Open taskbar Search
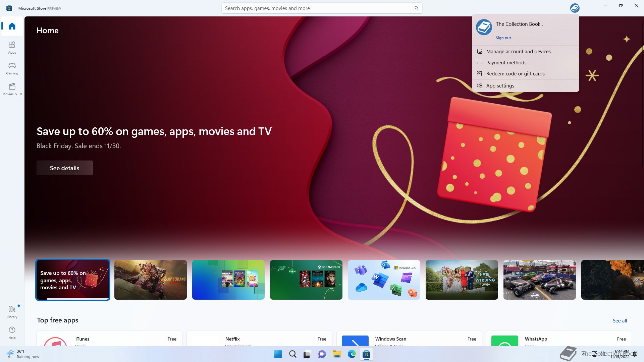 tap(292, 354)
